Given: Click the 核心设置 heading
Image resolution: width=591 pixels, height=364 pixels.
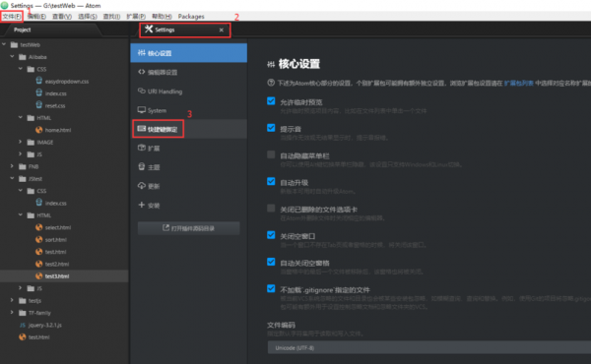Looking at the screenshot, I should (x=299, y=64).
